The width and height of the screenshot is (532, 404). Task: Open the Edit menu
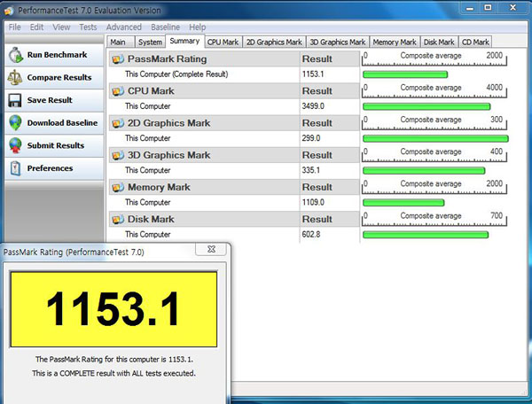[x=36, y=27]
